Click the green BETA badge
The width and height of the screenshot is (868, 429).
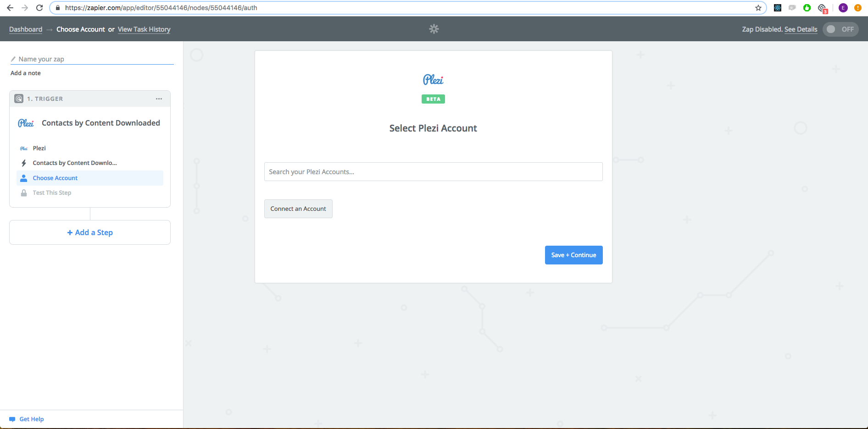point(433,99)
